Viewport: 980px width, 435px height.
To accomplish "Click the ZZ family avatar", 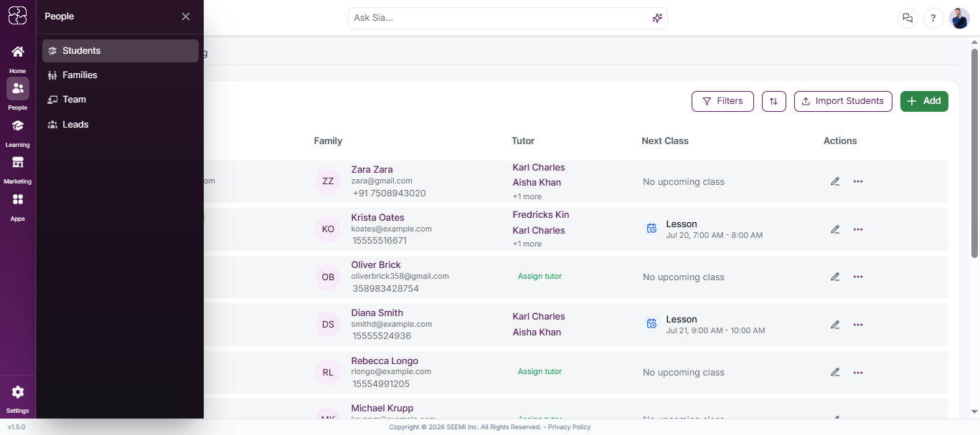I will 328,181.
